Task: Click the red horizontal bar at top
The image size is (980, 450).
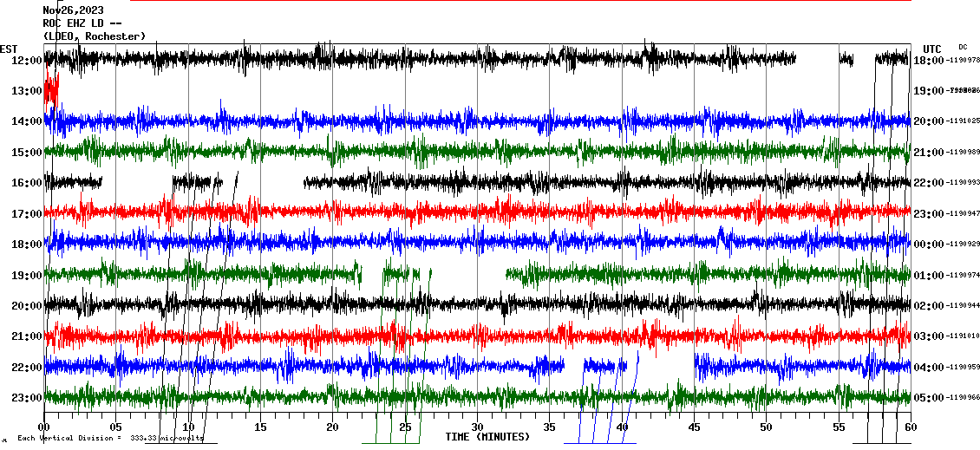Action: click(520, 1)
